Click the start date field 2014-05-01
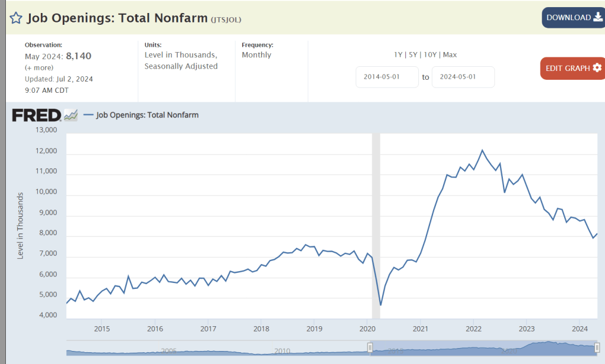 point(387,77)
